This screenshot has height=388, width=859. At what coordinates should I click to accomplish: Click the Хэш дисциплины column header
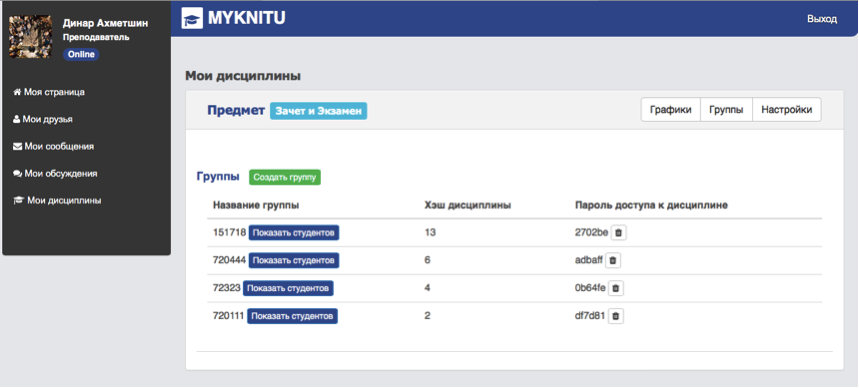click(x=468, y=205)
